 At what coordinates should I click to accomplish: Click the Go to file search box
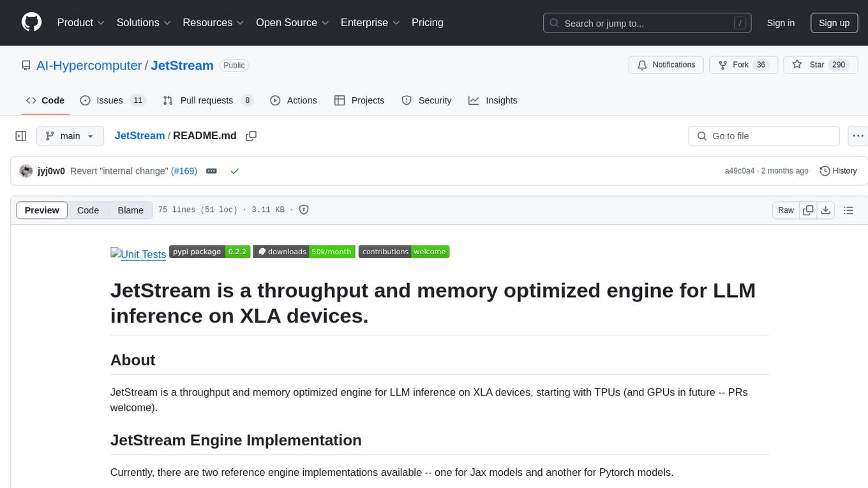point(764,136)
